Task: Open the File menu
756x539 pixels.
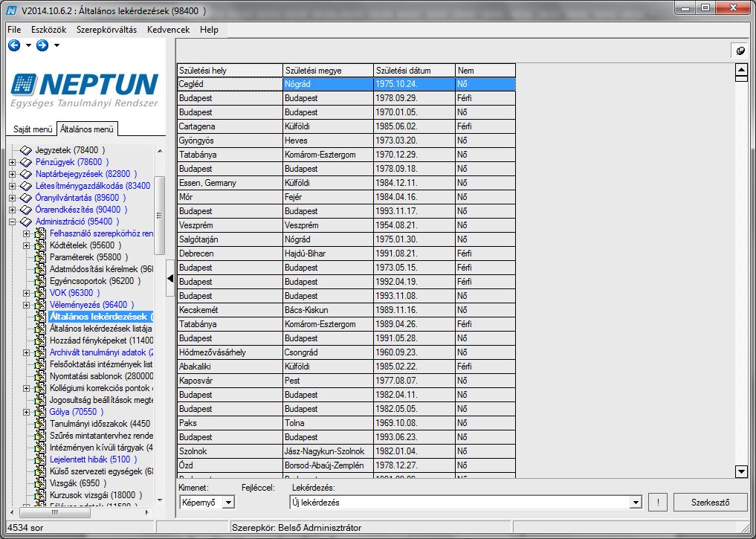Action: click(x=14, y=30)
